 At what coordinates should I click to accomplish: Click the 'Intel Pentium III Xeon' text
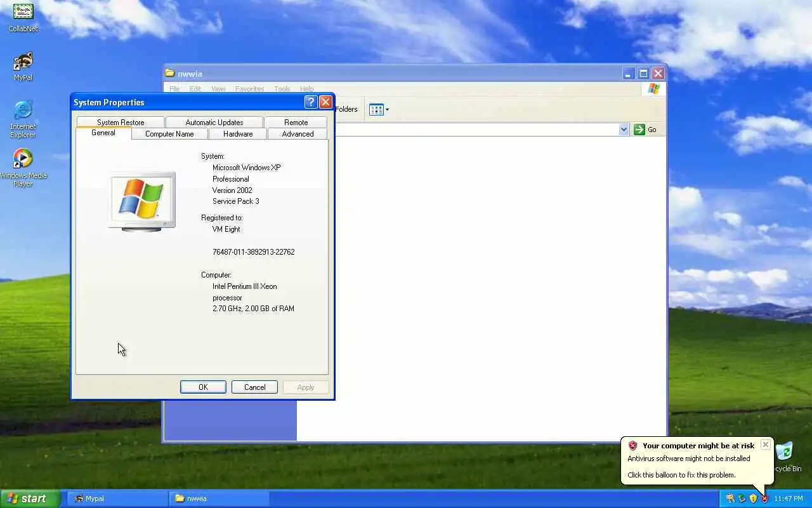coord(245,286)
